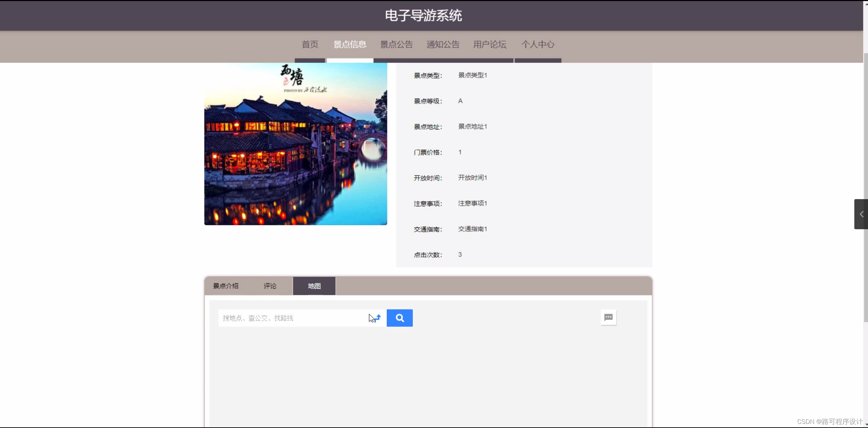
Task: View 通知公告 announcements
Action: pyautogui.click(x=443, y=44)
